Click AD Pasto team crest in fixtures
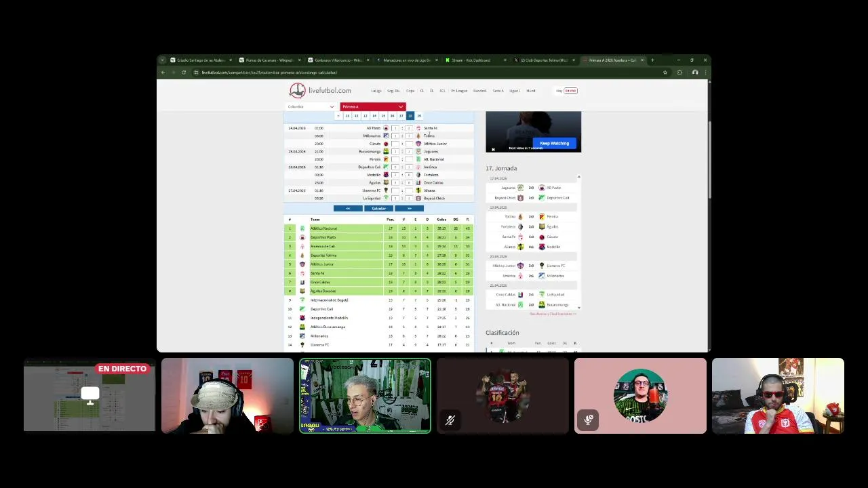Screen dimensions: 868x488 tap(386, 128)
